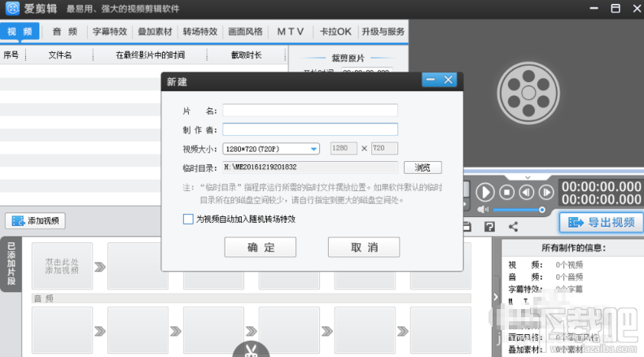Play the preview video
The width and height of the screenshot is (644, 357).
click(485, 192)
